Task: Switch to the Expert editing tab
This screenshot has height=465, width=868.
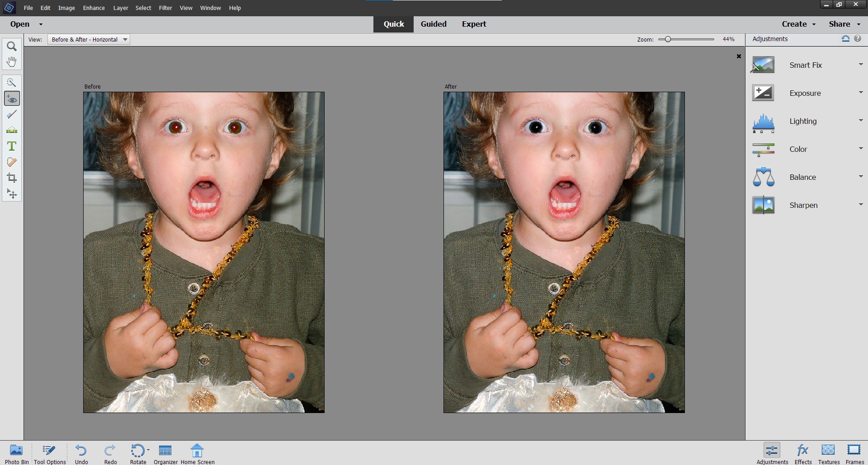Action: tap(474, 24)
